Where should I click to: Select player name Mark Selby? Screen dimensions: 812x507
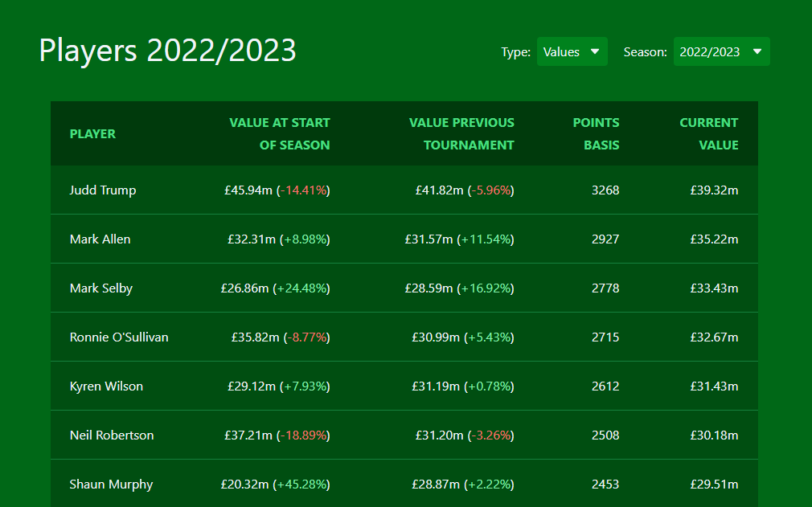101,288
